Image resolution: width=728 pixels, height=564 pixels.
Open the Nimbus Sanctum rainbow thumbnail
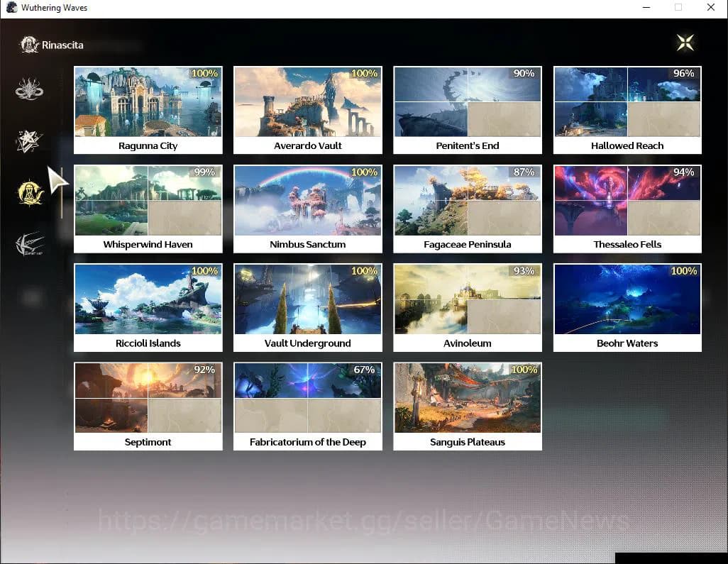(308, 201)
